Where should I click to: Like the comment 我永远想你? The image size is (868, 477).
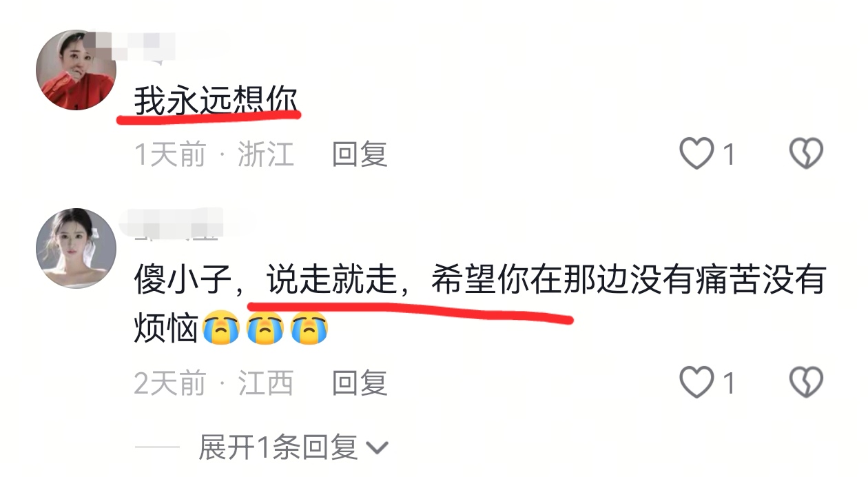696,154
